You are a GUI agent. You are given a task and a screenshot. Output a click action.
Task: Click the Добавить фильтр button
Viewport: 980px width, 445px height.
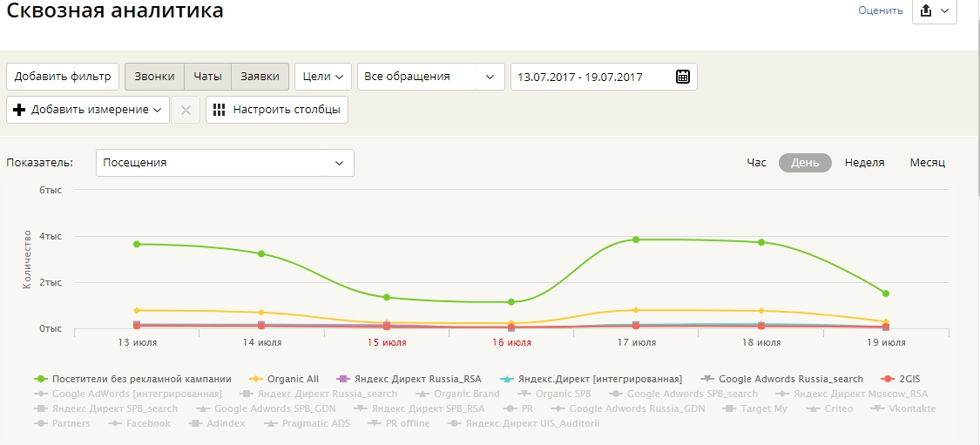[63, 77]
